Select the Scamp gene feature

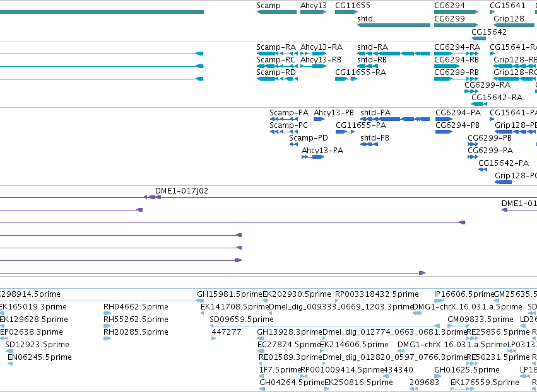click(x=276, y=12)
